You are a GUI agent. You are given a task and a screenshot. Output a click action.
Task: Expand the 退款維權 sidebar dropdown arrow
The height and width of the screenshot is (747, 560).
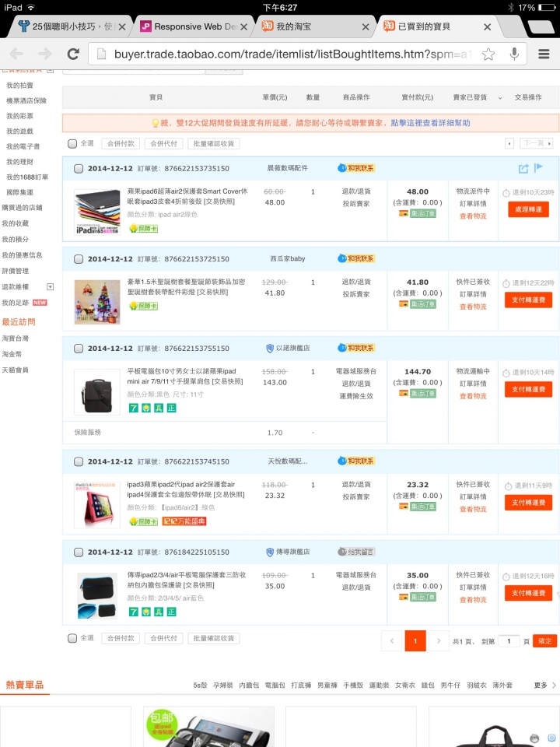click(50, 287)
